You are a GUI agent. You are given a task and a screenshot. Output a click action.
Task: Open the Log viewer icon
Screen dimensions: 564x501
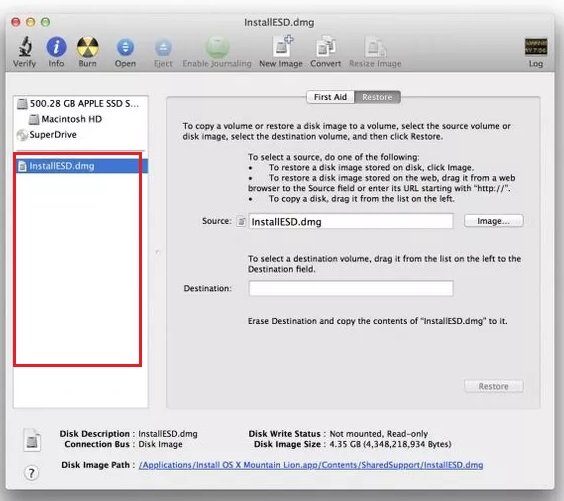pos(536,47)
